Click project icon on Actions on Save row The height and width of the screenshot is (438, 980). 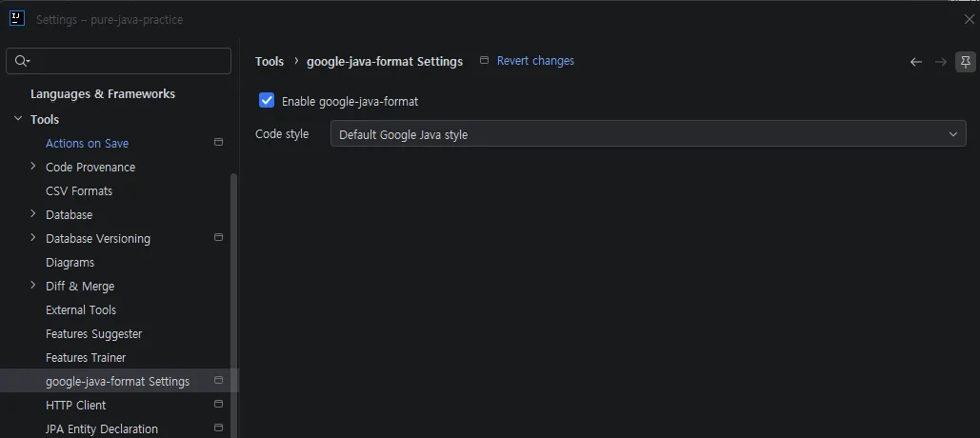[218, 143]
